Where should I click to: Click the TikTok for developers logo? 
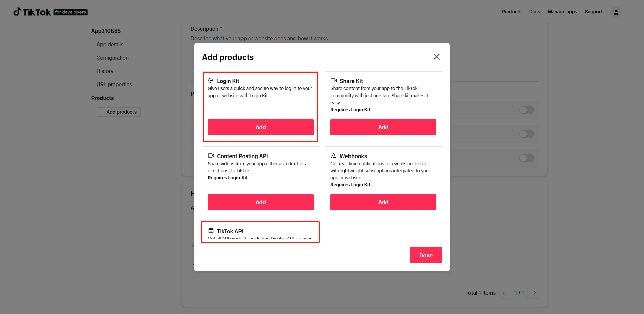50,12
